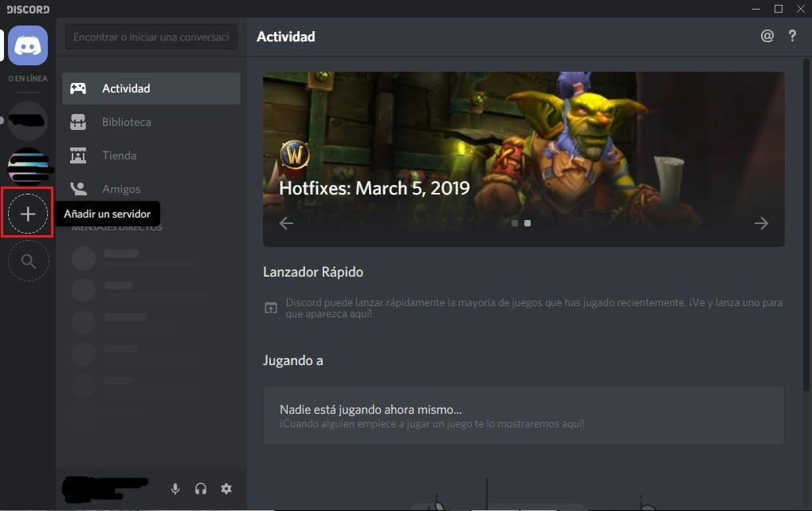Screen dimensions: 812x511
Task: Close the Discord window
Action: pos(801,9)
